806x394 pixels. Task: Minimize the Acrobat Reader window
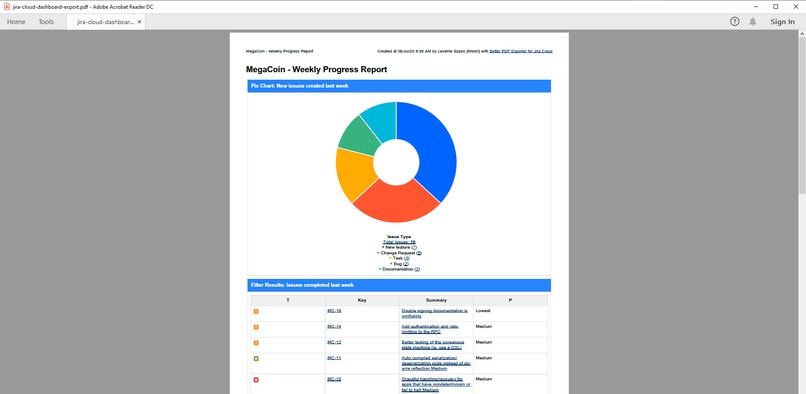pyautogui.click(x=756, y=7)
